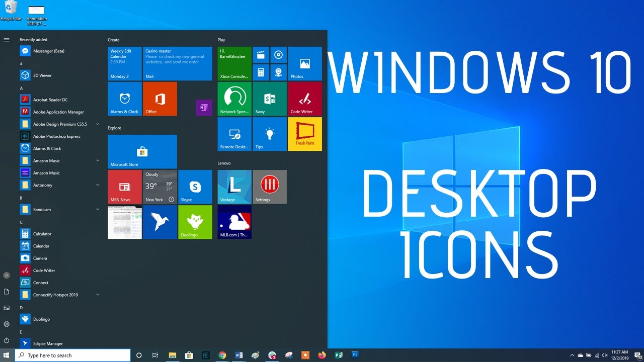644x362 pixels.
Task: Open the small Movies & TV tile
Action: click(261, 55)
